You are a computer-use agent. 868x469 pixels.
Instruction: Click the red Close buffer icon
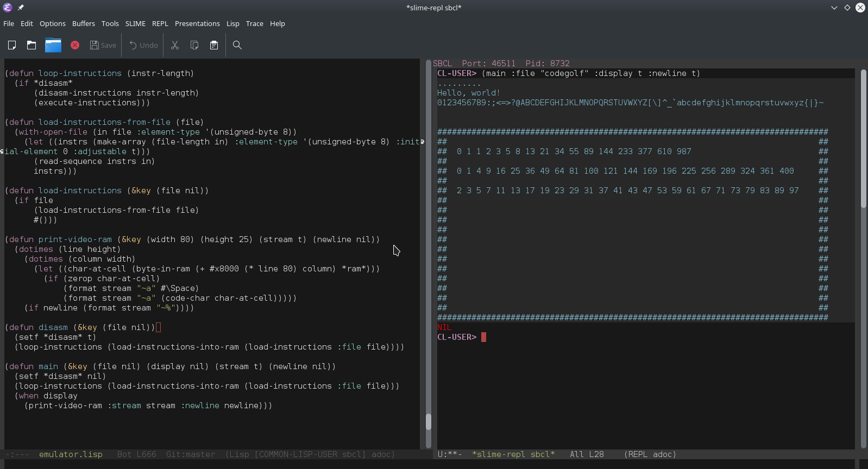(75, 45)
